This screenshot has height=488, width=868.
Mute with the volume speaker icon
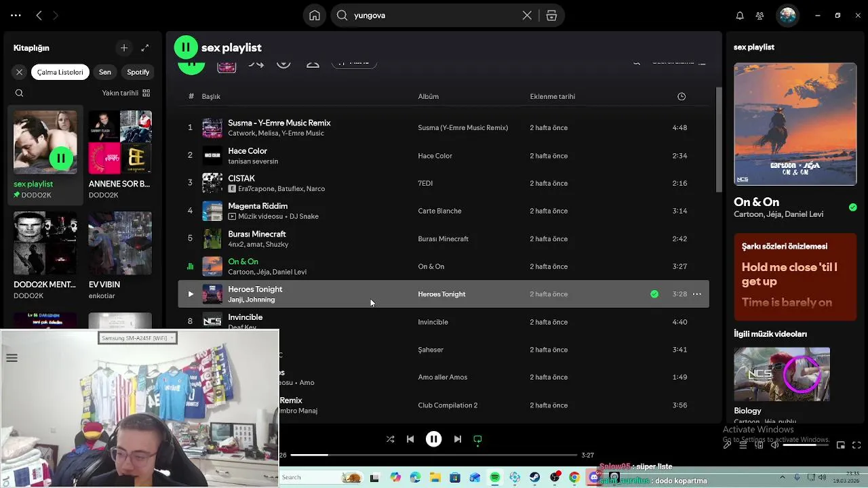click(x=774, y=445)
